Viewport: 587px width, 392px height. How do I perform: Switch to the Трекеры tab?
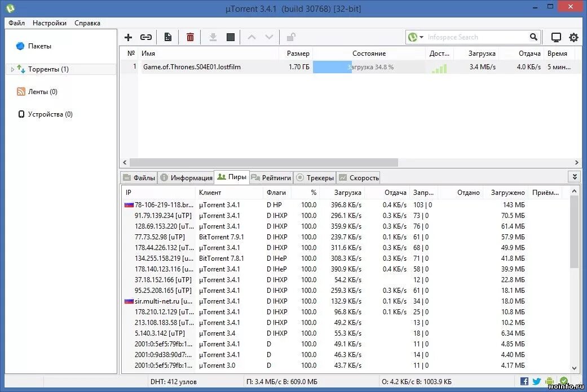point(315,177)
